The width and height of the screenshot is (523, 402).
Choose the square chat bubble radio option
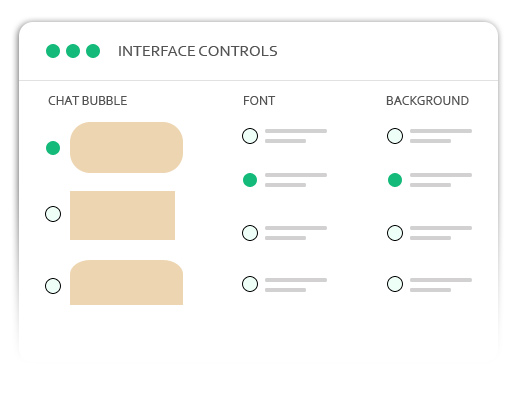click(x=53, y=214)
